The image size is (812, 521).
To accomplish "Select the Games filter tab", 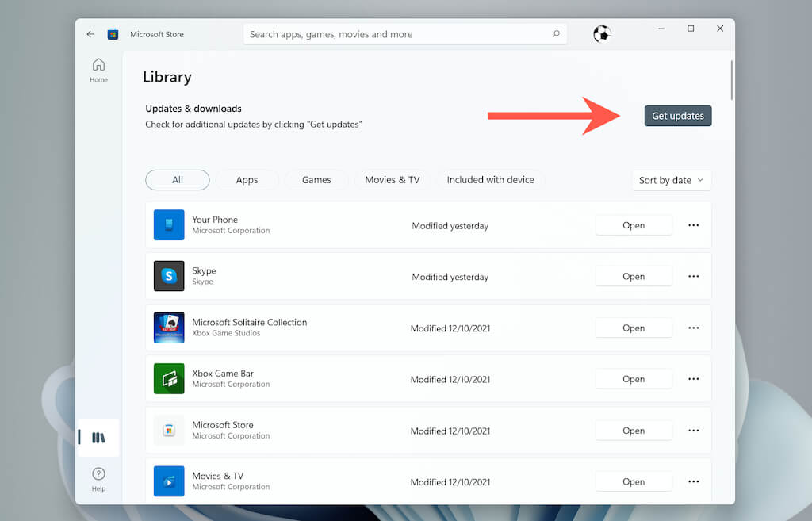I will pyautogui.click(x=316, y=180).
